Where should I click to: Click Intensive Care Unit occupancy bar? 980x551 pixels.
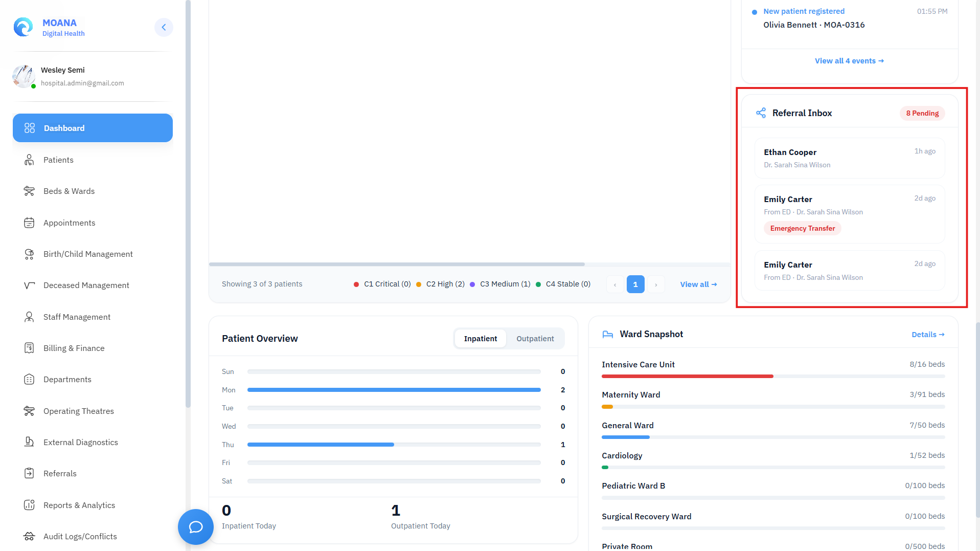pyautogui.click(x=773, y=377)
